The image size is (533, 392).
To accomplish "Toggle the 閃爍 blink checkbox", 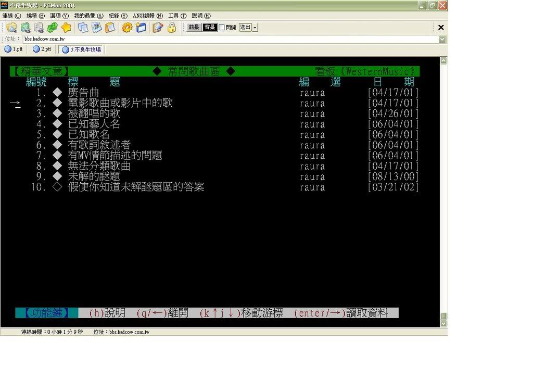I will [x=222, y=28].
